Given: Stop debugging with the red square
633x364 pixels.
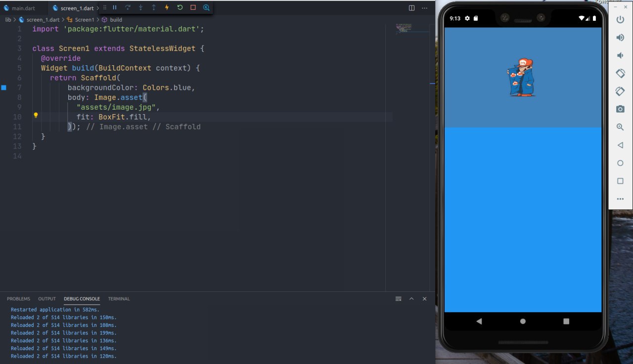Looking at the screenshot, I should point(193,8).
